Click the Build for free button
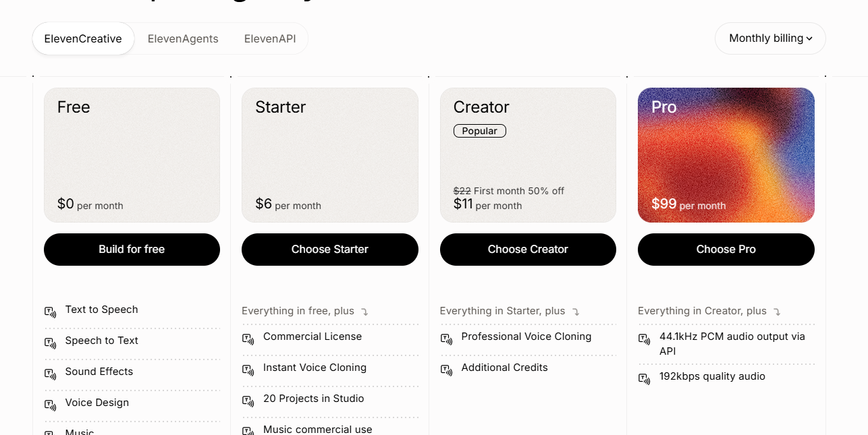The width and height of the screenshot is (868, 435). coord(132,250)
